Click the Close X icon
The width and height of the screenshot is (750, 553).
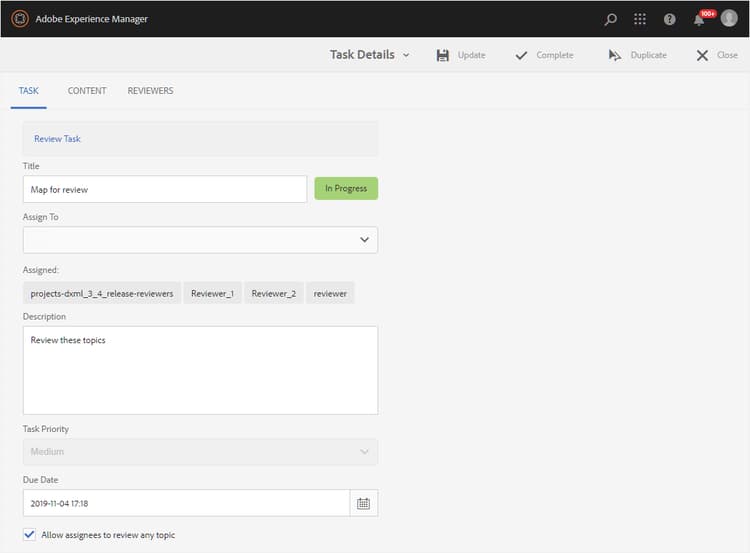click(x=702, y=55)
